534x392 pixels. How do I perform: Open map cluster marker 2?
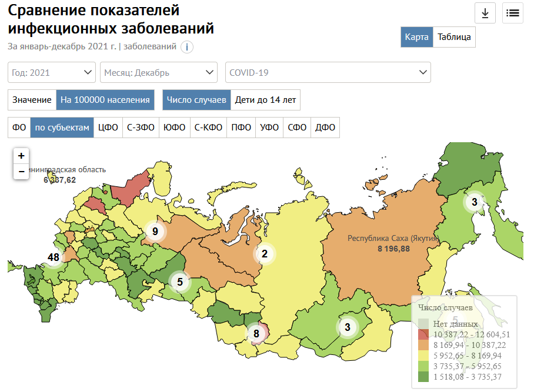[x=265, y=253]
